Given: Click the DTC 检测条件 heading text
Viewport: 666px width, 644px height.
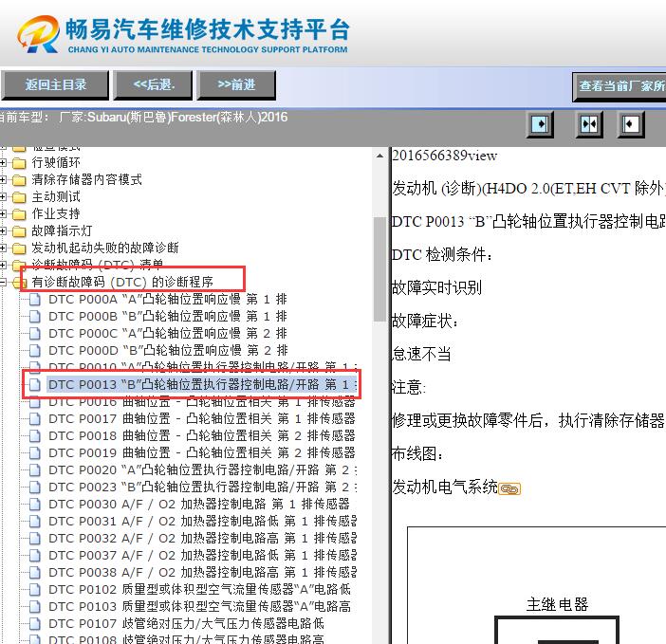Looking at the screenshot, I should 442,255.
